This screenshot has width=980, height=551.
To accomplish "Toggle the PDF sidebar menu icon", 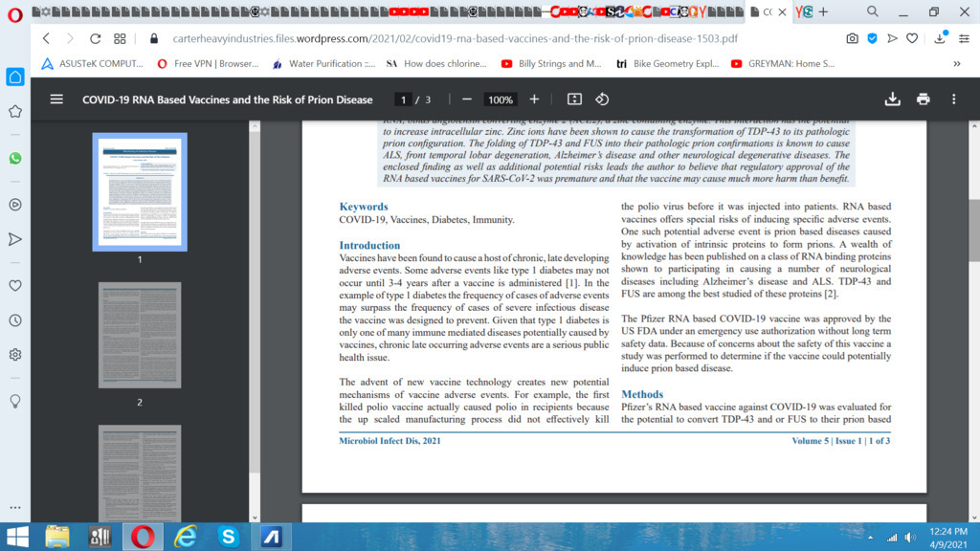I will click(56, 99).
